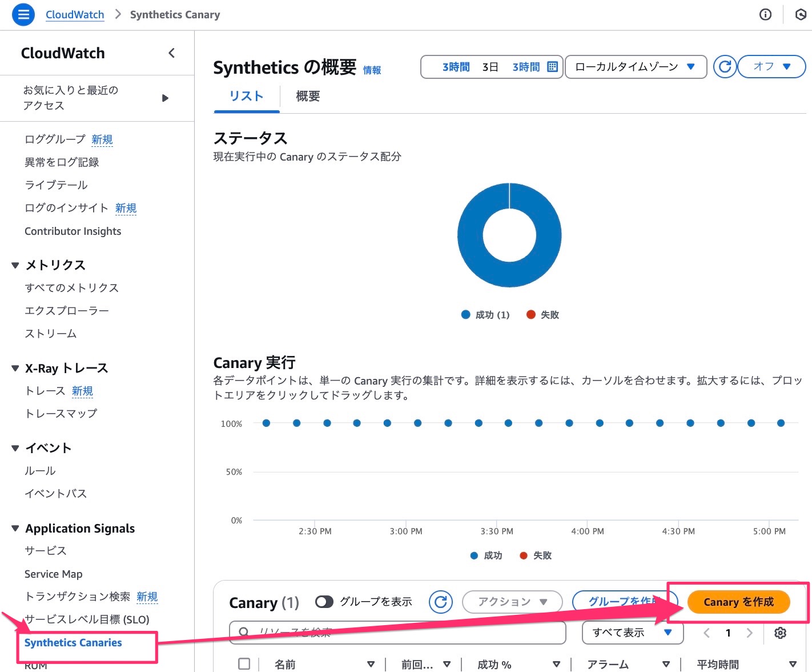Image resolution: width=812 pixels, height=672 pixels.
Task: Open the 情報 info link
Action: (372, 70)
